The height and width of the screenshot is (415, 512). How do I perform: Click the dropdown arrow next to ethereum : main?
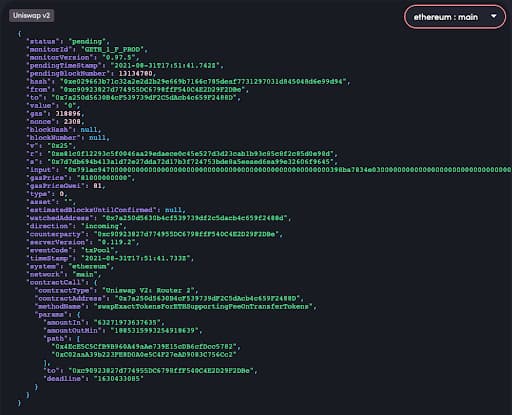(x=494, y=16)
